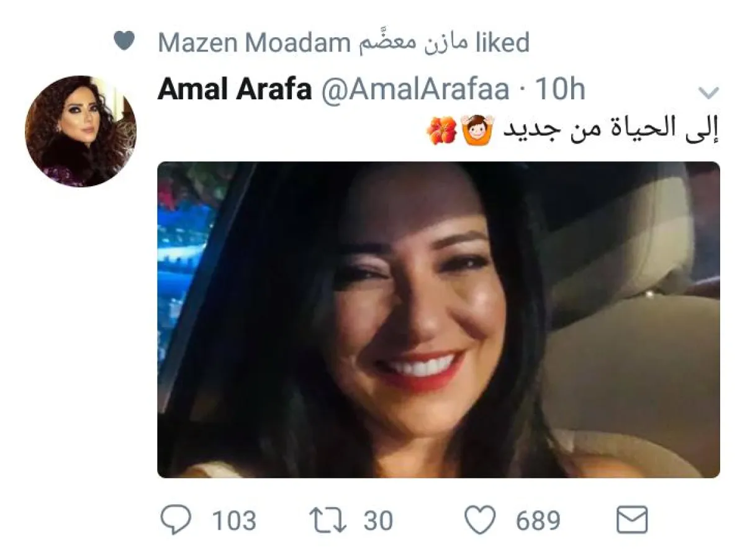The width and height of the screenshot is (745, 560).
Task: Click the reply speech bubble icon
Action: [176, 519]
